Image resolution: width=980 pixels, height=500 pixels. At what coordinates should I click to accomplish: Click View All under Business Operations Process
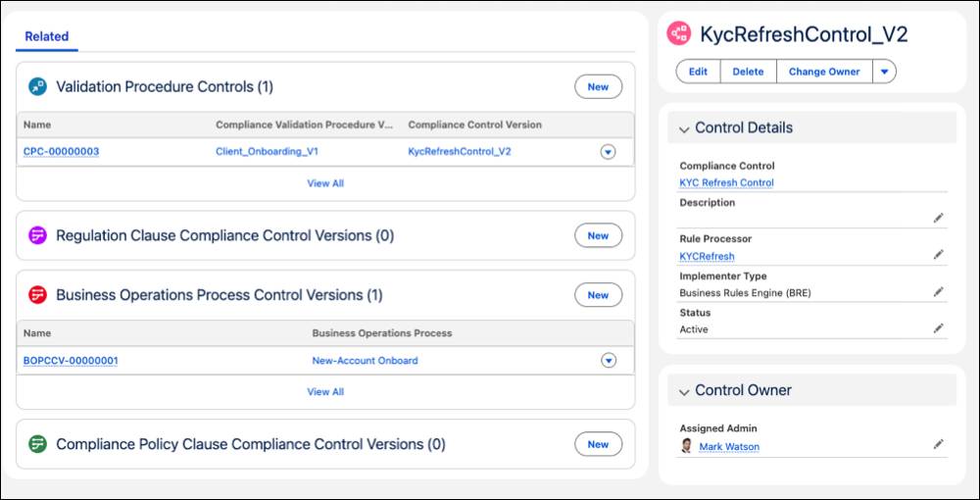coord(325,392)
